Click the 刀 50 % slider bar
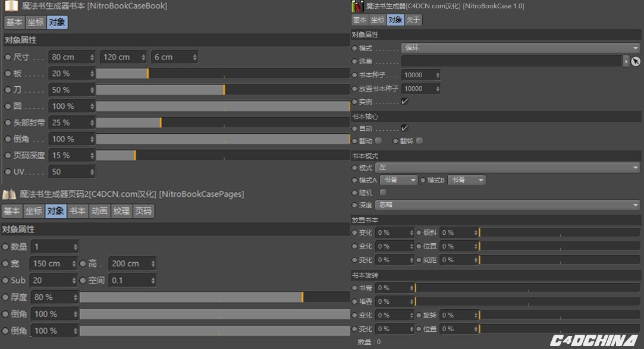 click(x=223, y=90)
